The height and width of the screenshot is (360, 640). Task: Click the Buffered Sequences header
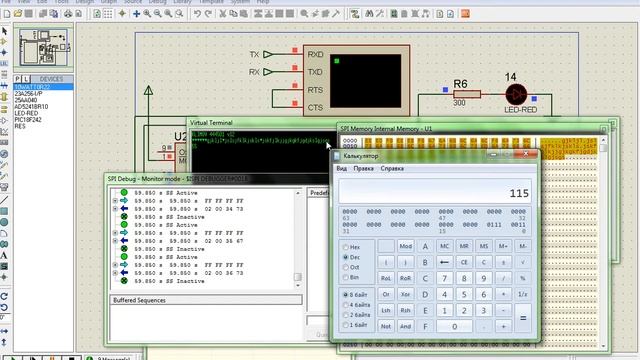[x=206, y=300]
